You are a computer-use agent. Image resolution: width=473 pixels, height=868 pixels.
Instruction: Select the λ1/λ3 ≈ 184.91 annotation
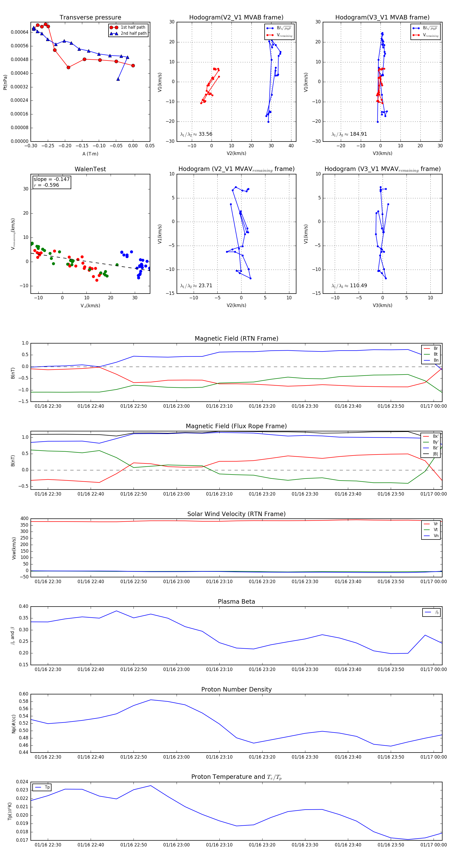click(349, 134)
